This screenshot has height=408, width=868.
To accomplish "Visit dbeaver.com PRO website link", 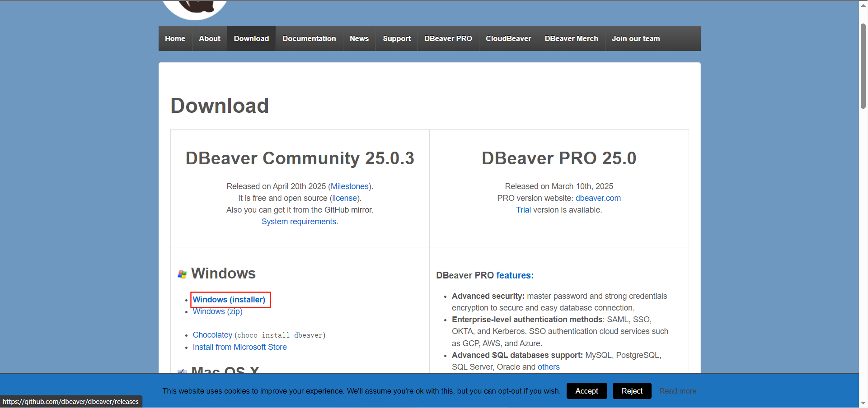I will point(598,198).
